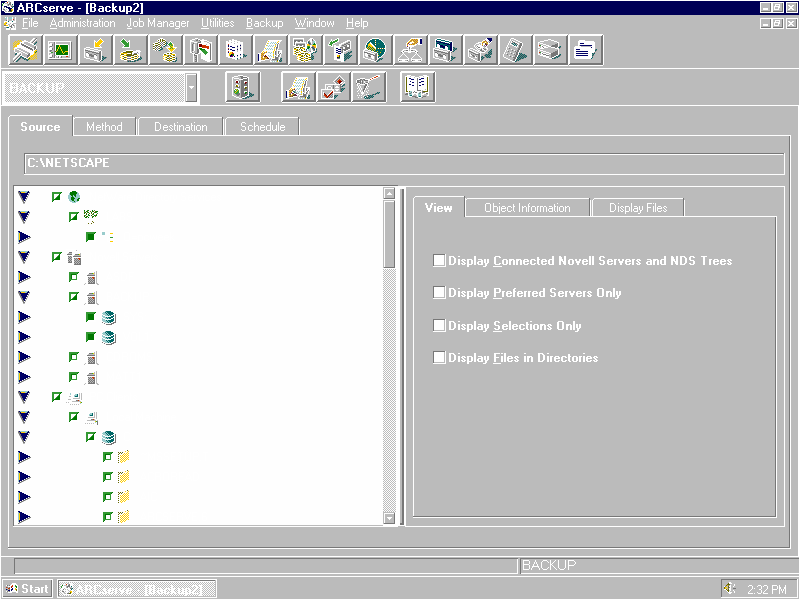Click the ARCserve taskbar button
800x600 pixels.
click(x=137, y=588)
